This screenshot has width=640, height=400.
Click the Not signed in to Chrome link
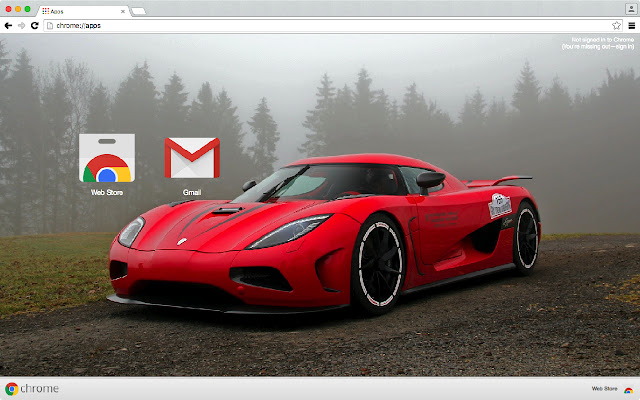point(598,43)
